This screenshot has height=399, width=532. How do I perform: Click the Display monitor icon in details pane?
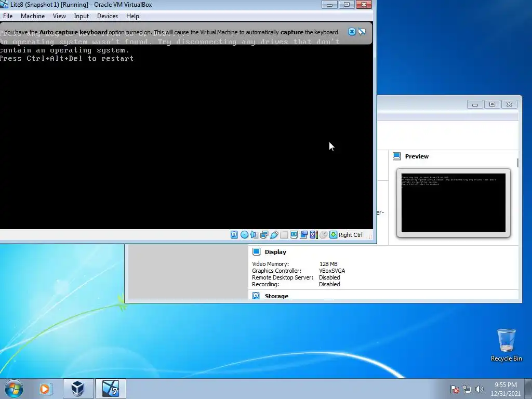coord(257,252)
